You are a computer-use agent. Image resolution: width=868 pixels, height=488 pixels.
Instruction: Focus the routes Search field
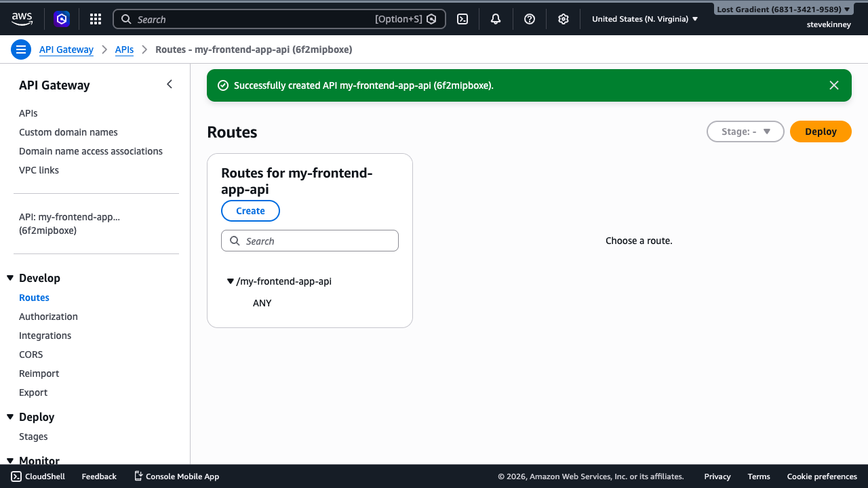(x=310, y=241)
